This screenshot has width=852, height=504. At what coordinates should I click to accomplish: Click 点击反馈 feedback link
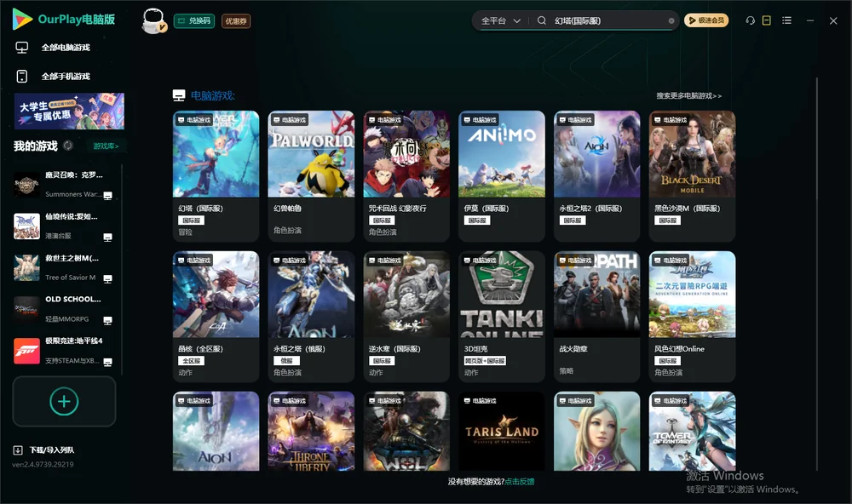tap(520, 481)
